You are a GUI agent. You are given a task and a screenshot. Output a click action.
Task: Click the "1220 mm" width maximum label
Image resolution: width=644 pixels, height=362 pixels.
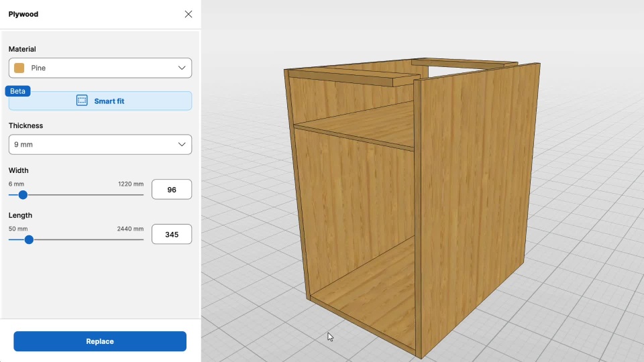pos(131,184)
